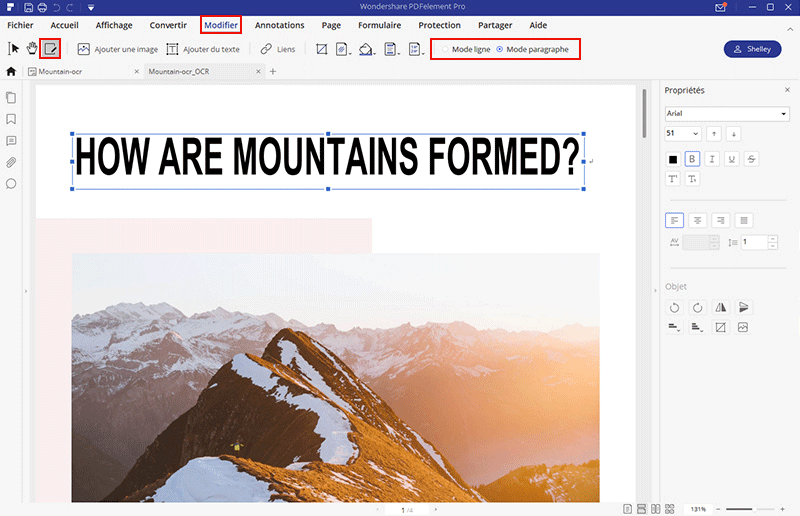The height and width of the screenshot is (516, 800).
Task: Toggle Italic formatting
Action: click(x=712, y=159)
